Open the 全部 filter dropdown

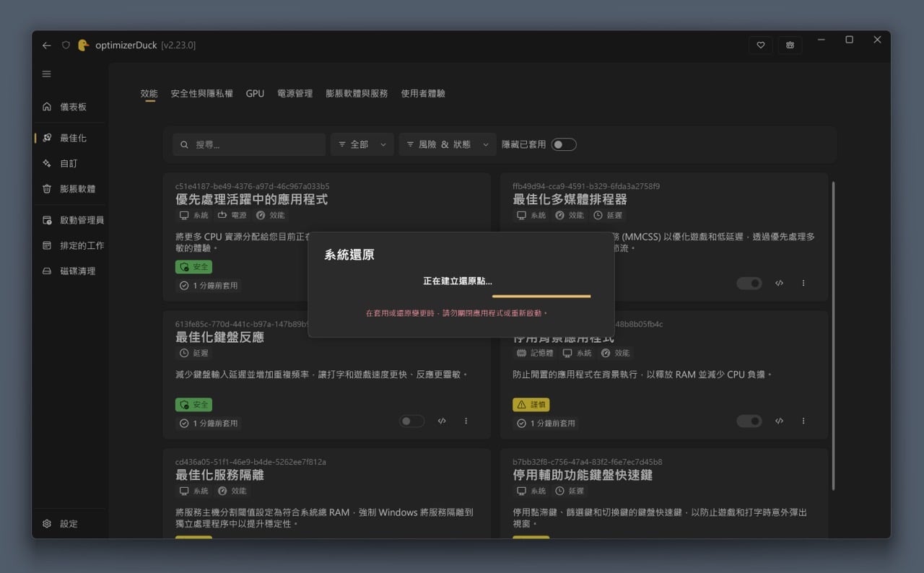[x=362, y=144]
